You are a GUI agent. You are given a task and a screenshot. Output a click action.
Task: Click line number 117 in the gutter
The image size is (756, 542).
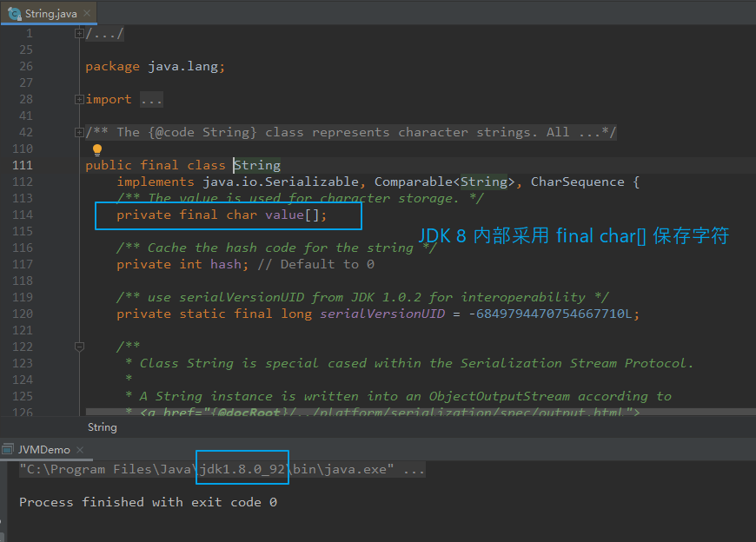coord(23,264)
